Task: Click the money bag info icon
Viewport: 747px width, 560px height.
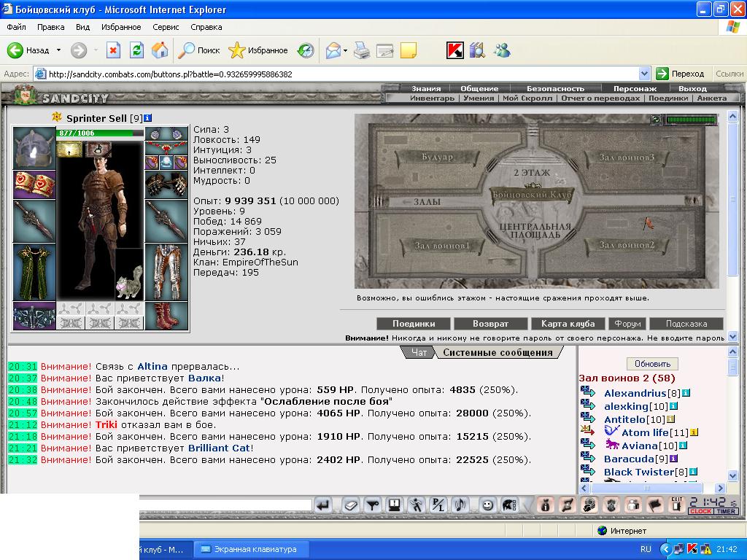Action: click(546, 505)
